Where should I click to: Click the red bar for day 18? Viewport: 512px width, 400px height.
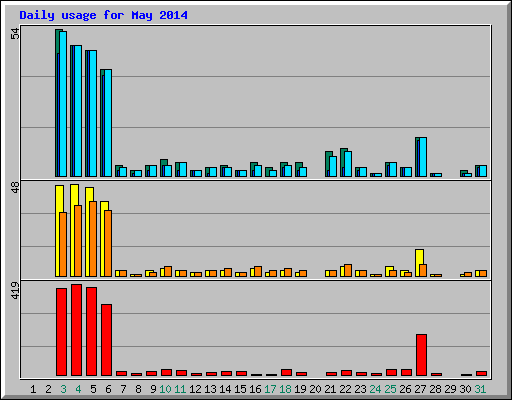point(286,373)
